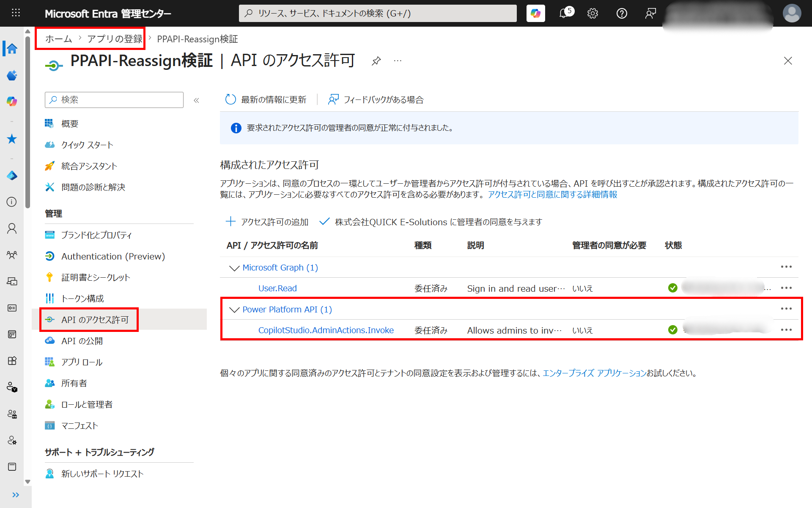Click 最新の情報に更新 refresh button
Screen dimensions: 812x508
coord(266,99)
